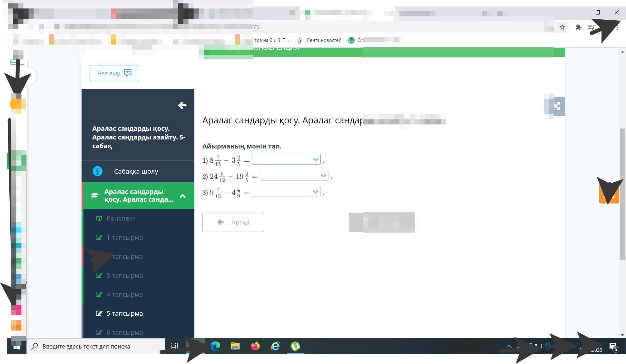
Task: Open File Explorer from the taskbar
Action: tap(235, 346)
